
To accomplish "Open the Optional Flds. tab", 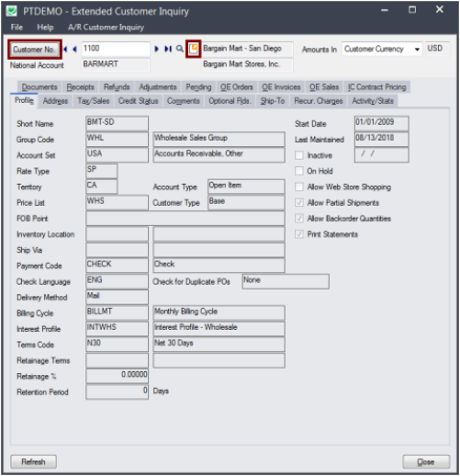I will point(230,101).
